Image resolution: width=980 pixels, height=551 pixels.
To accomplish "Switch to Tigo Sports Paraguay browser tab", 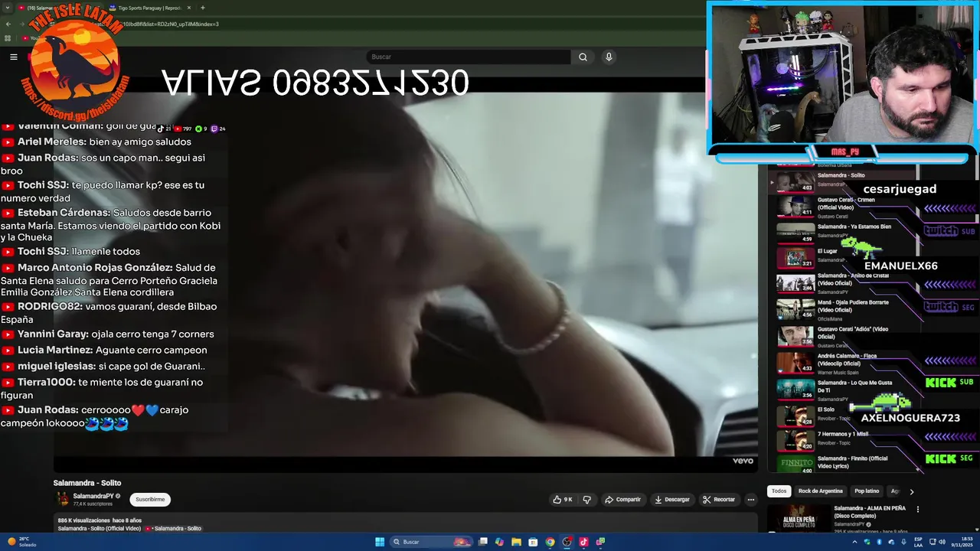I will pos(149,8).
